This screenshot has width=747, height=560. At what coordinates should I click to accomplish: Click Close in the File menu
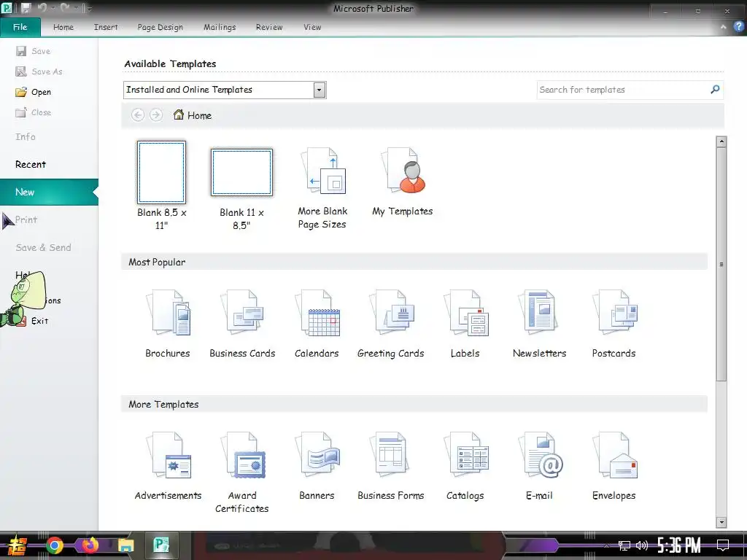tap(34, 112)
